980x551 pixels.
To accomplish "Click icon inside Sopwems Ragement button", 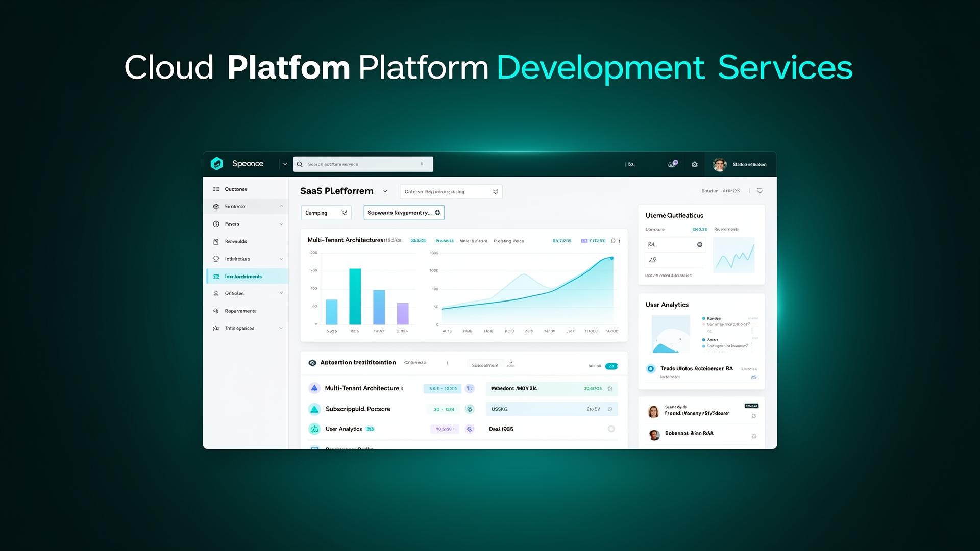I will pyautogui.click(x=437, y=213).
